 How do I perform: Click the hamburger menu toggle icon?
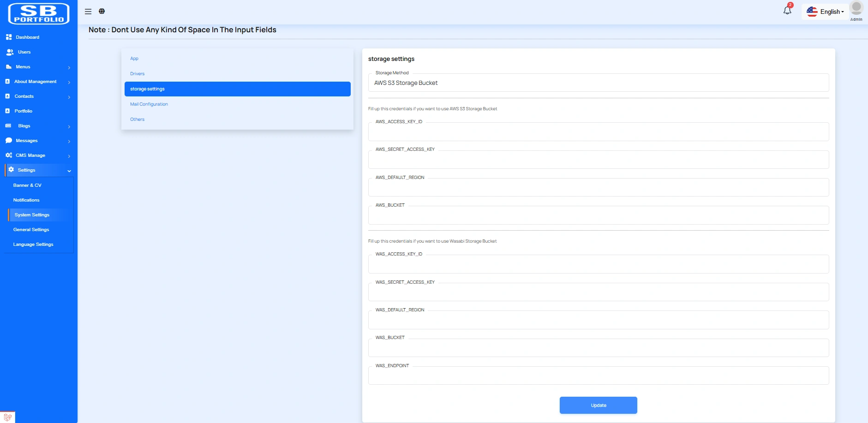point(88,12)
